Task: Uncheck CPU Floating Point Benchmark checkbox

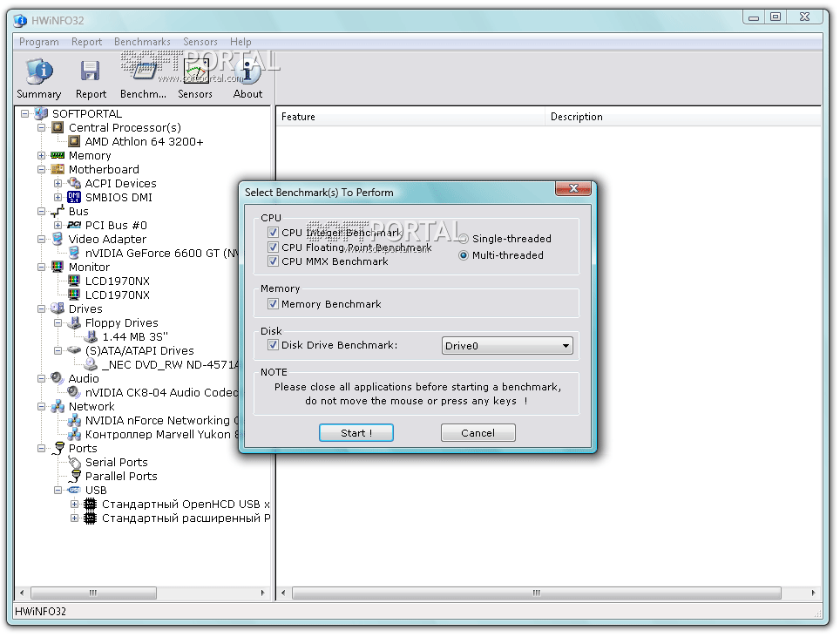Action: (274, 247)
